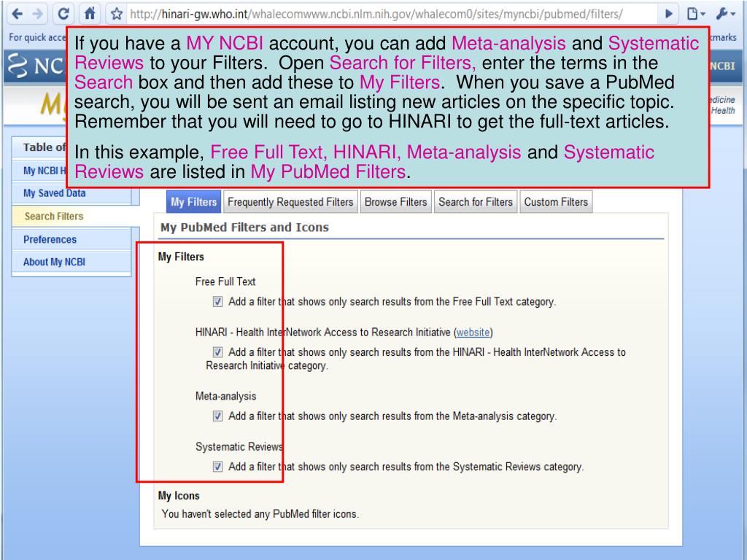Click the Free Full Text filter heading
Viewport: 747px width, 560px height.
point(225,281)
